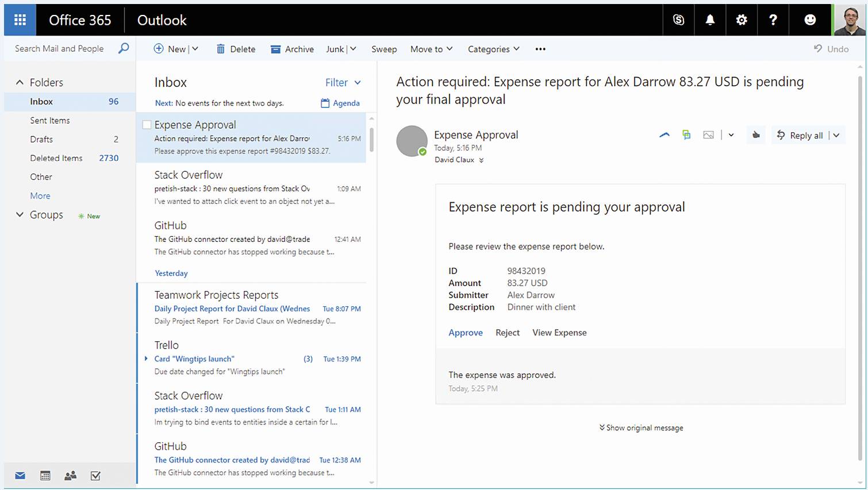Expand the David Claux recipient details
The width and height of the screenshot is (868, 490).
pyautogui.click(x=481, y=160)
